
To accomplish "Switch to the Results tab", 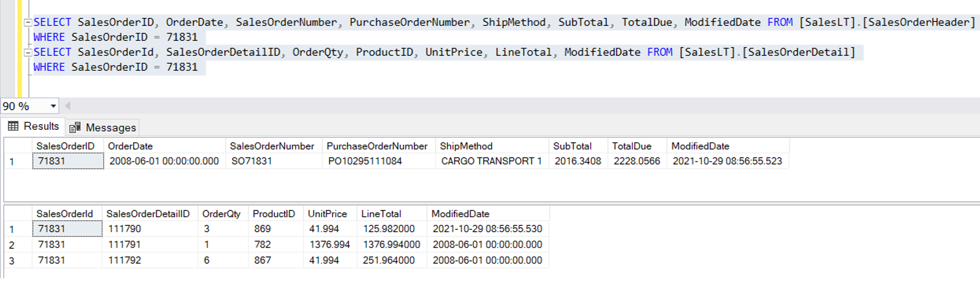I will tap(41, 126).
